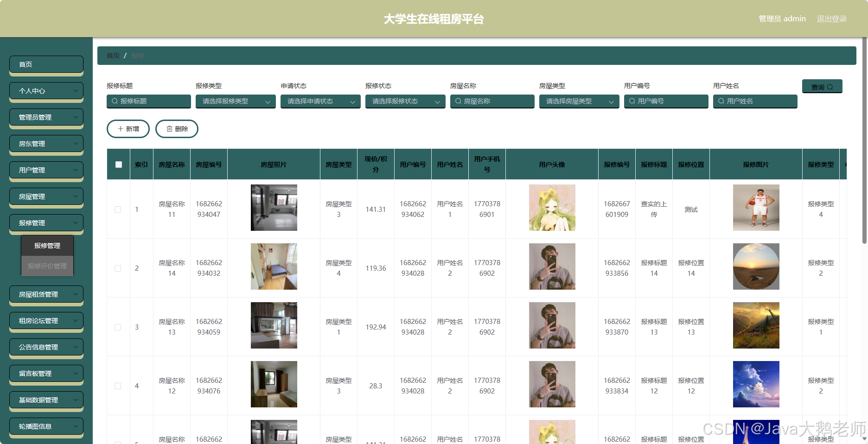Open house photo thumbnail in row 3
Viewport: 868px width, 444px height.
click(274, 325)
